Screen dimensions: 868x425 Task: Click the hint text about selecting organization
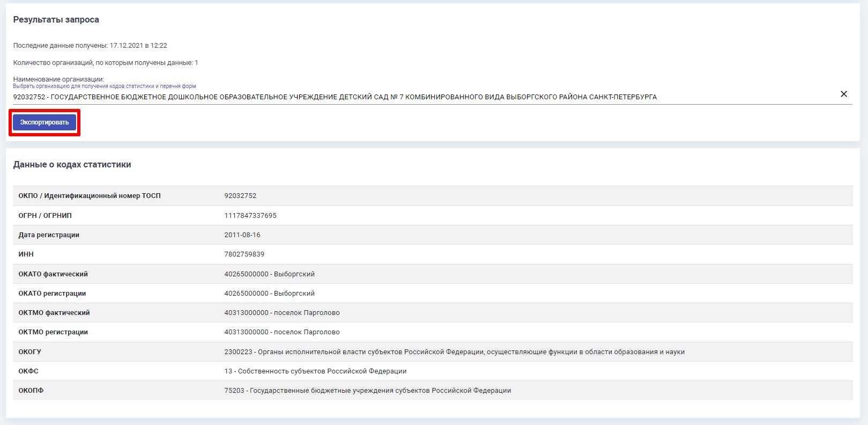105,86
